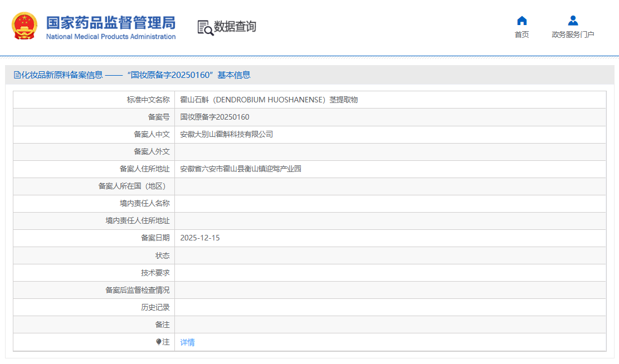
Task: Click the home house icon
Action: [521, 21]
